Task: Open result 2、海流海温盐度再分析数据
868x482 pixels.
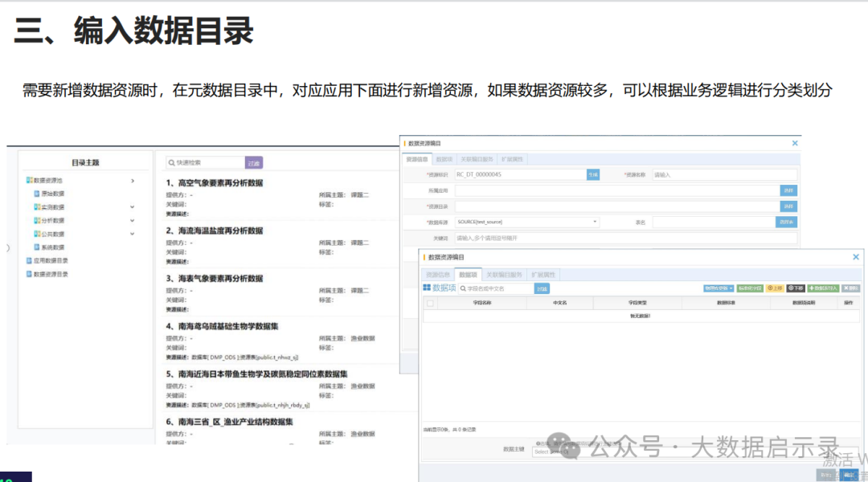Action: click(x=215, y=231)
